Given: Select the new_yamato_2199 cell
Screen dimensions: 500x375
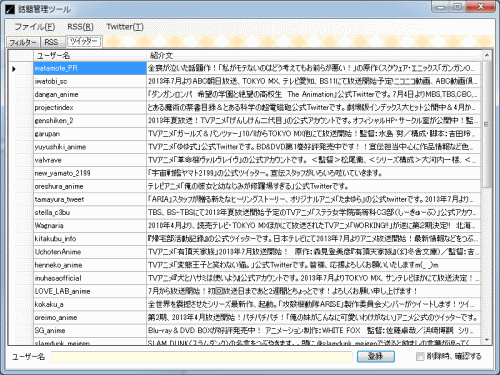Looking at the screenshot, I should pyautogui.click(x=90, y=173).
